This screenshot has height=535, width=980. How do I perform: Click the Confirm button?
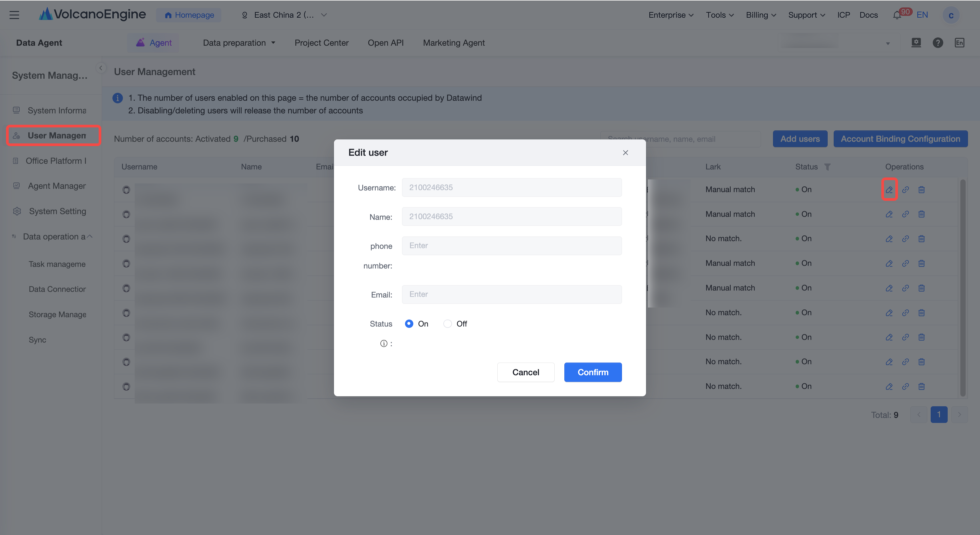(593, 372)
